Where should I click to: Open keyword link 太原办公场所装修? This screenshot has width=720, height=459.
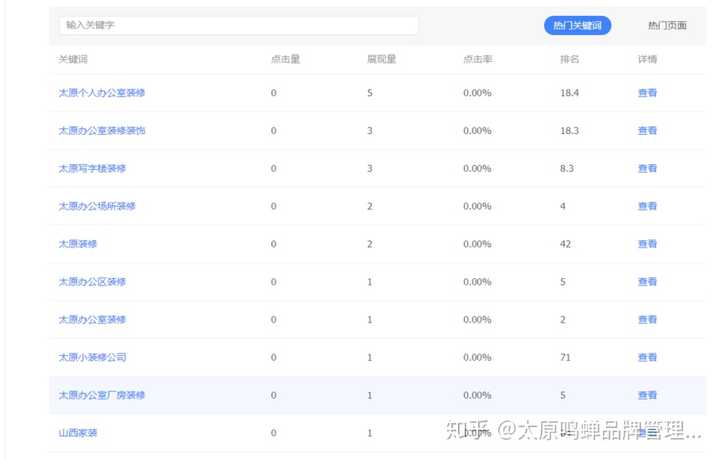pyautogui.click(x=96, y=206)
